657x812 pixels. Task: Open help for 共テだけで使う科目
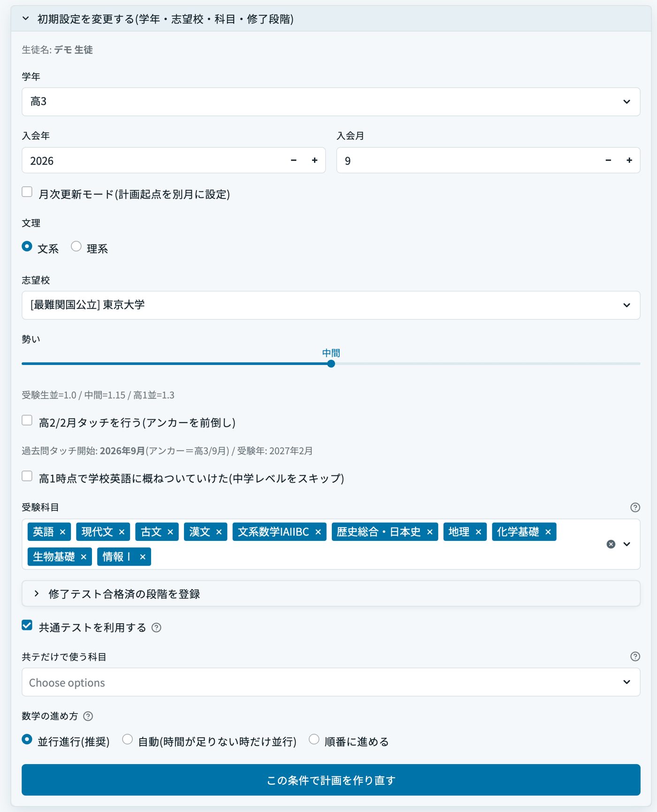pos(635,656)
